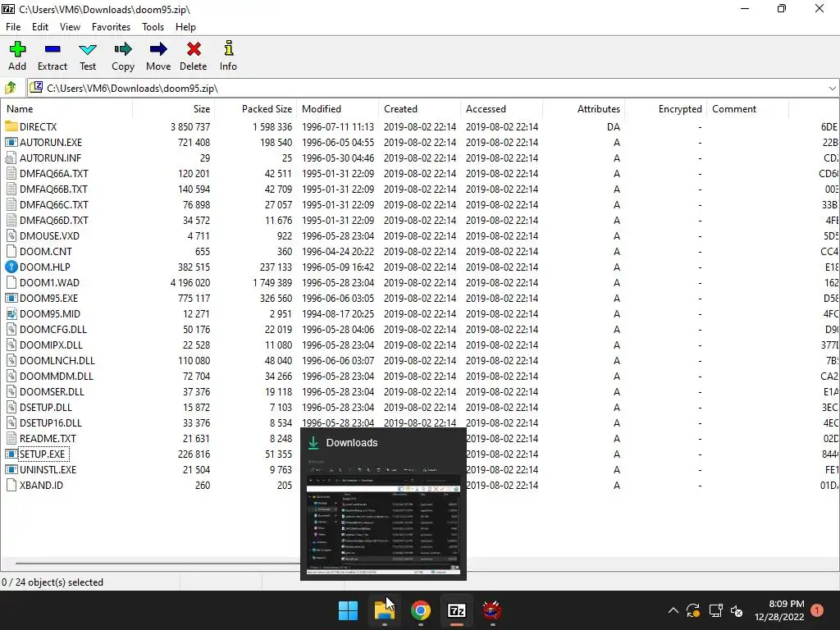Sort by the Modified column header
Viewport: 840px width, 630px height.
(x=337, y=109)
